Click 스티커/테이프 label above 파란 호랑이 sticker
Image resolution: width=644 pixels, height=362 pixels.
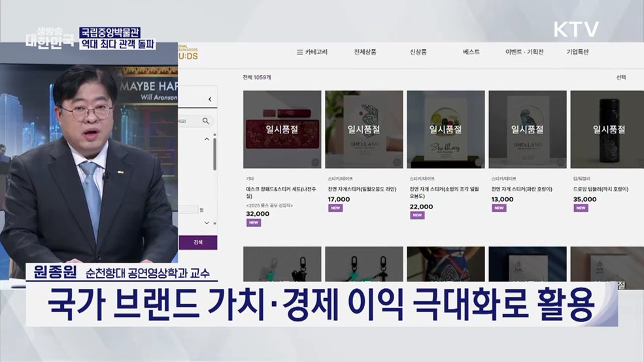click(504, 179)
